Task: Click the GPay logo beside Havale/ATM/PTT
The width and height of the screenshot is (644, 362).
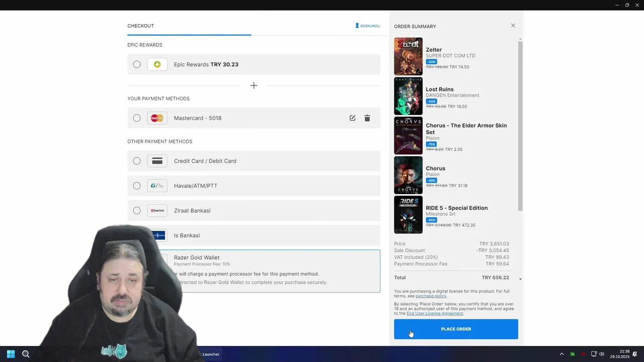Action: click(157, 186)
